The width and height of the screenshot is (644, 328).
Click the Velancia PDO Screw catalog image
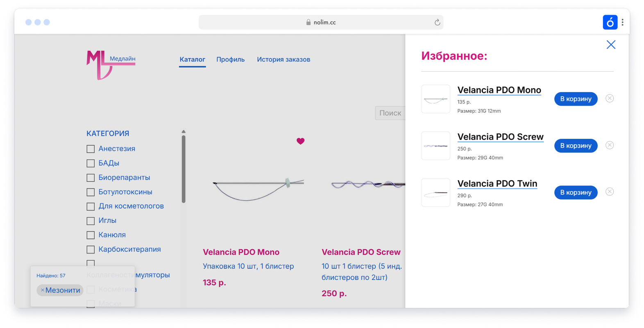(368, 185)
